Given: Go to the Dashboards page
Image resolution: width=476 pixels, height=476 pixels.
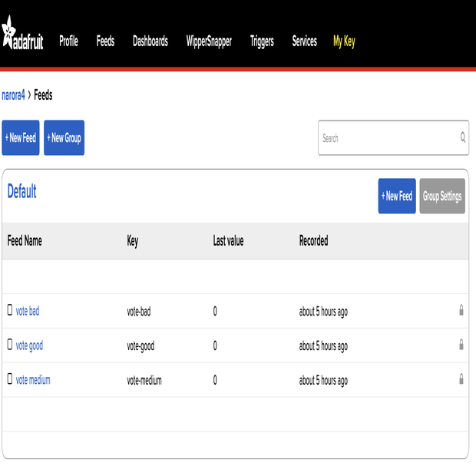Looking at the screenshot, I should click(150, 41).
